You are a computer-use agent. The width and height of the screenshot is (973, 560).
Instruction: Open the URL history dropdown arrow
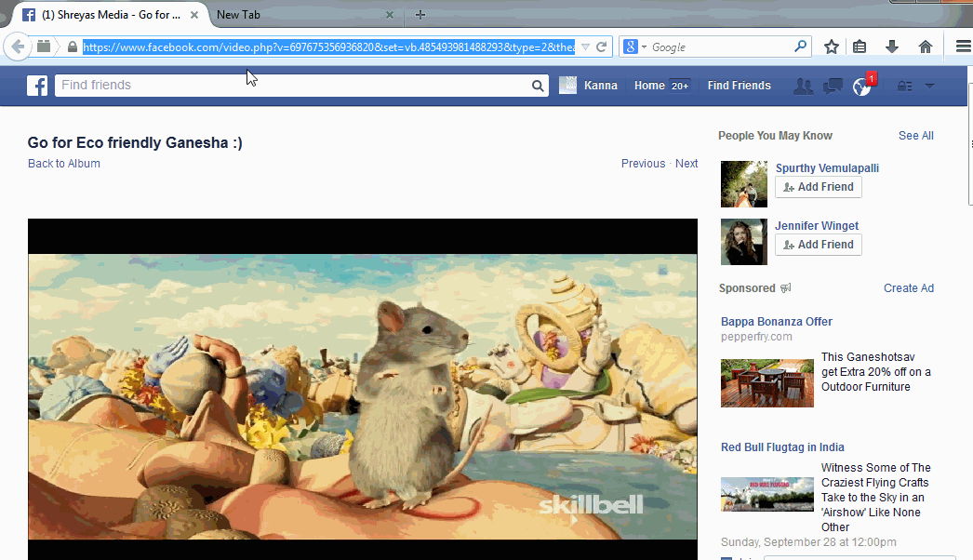click(x=585, y=47)
